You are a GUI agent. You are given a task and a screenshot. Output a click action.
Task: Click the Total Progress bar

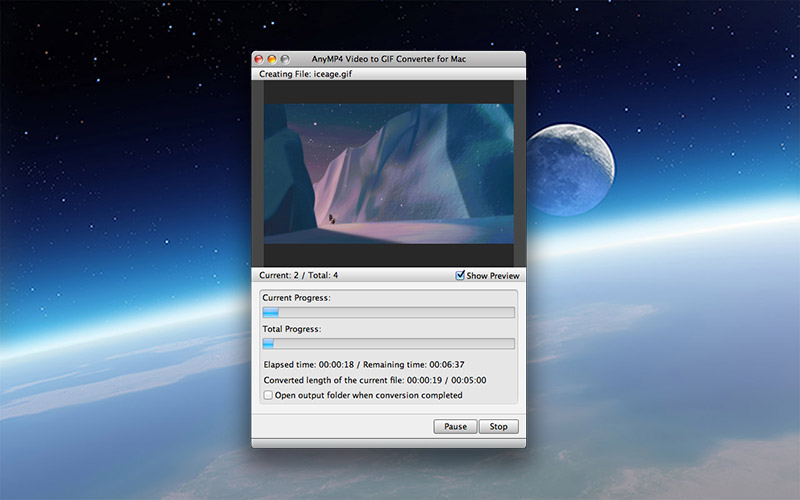(x=388, y=343)
